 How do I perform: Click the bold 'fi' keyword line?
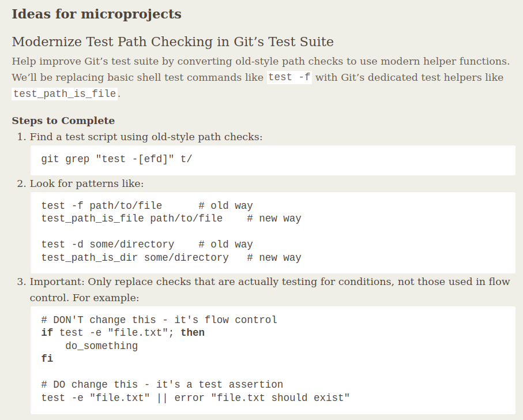[47, 359]
